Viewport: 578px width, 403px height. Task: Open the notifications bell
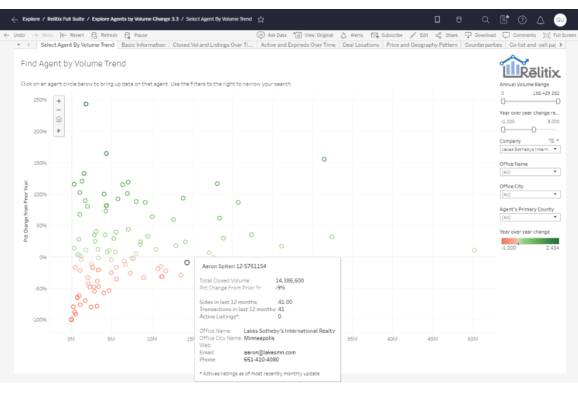coord(540,20)
